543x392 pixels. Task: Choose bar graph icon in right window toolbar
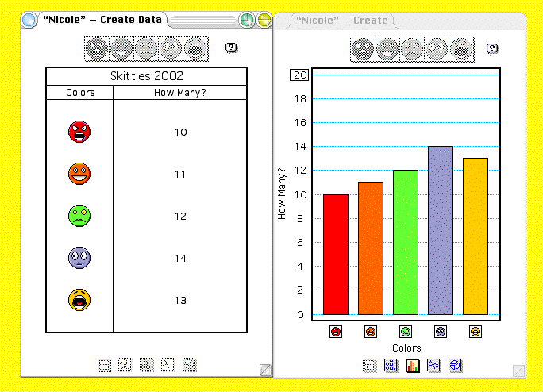click(412, 365)
